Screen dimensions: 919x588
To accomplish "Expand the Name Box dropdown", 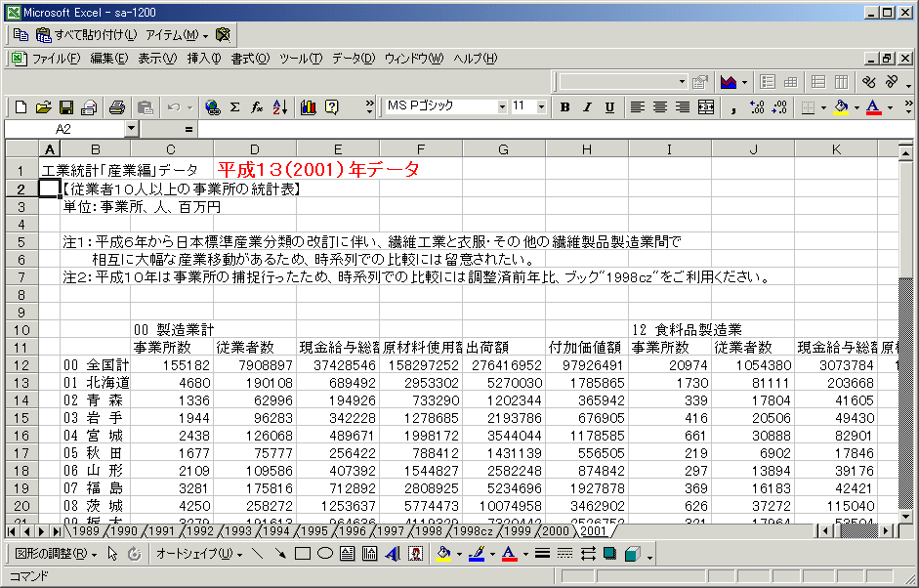I will [x=132, y=129].
